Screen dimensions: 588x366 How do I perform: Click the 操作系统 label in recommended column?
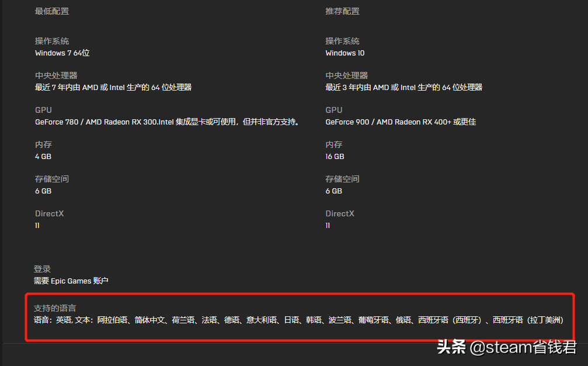coord(342,41)
